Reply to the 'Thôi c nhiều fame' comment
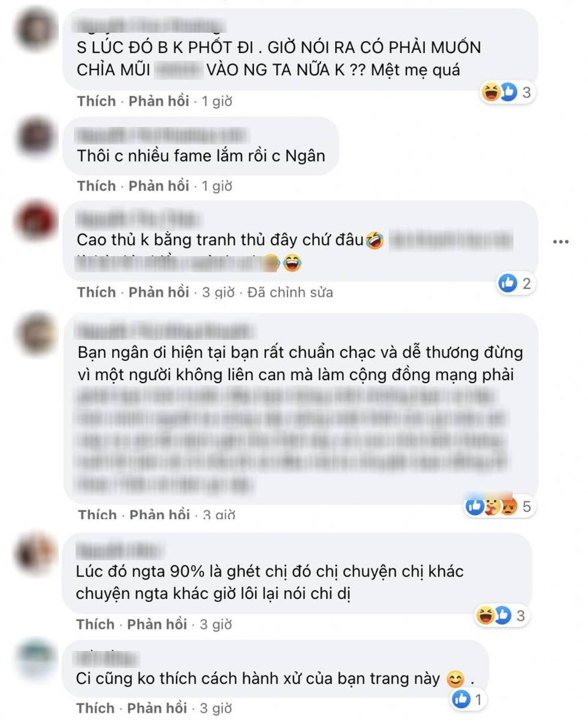 click(159, 186)
